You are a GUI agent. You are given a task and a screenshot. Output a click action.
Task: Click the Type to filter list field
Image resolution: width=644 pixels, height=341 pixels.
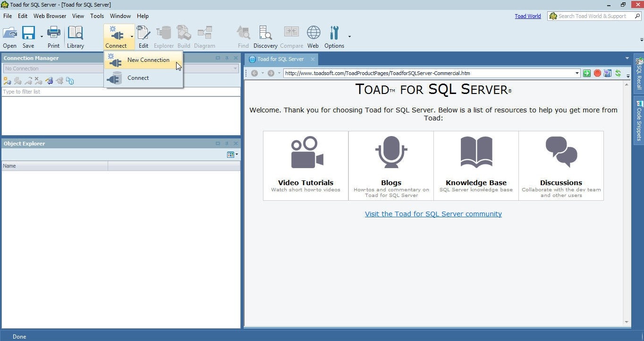[121, 92]
